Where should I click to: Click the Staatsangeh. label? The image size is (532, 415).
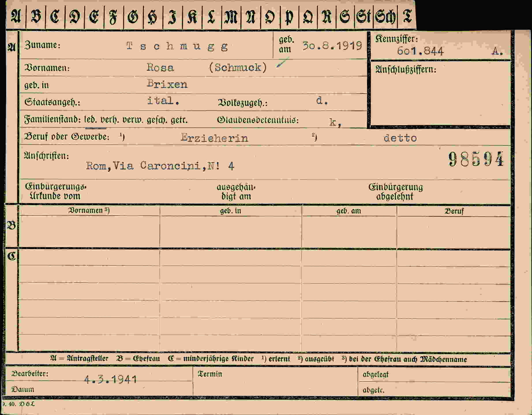click(x=52, y=102)
